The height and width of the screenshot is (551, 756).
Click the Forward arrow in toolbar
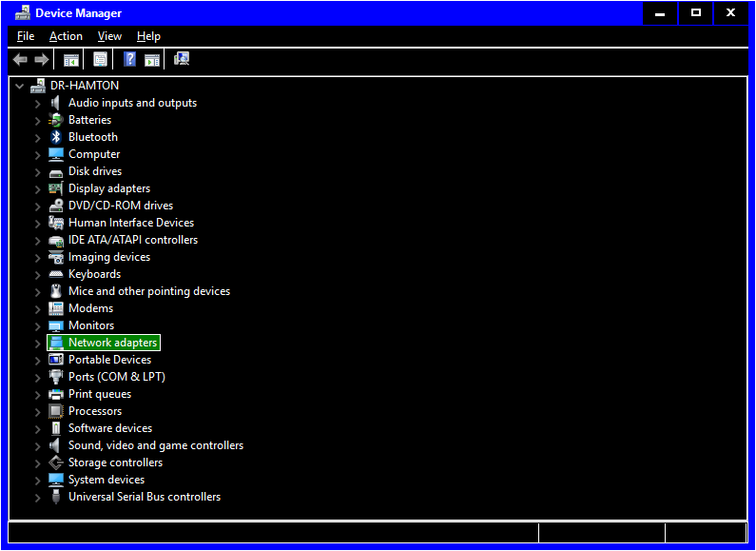(42, 60)
